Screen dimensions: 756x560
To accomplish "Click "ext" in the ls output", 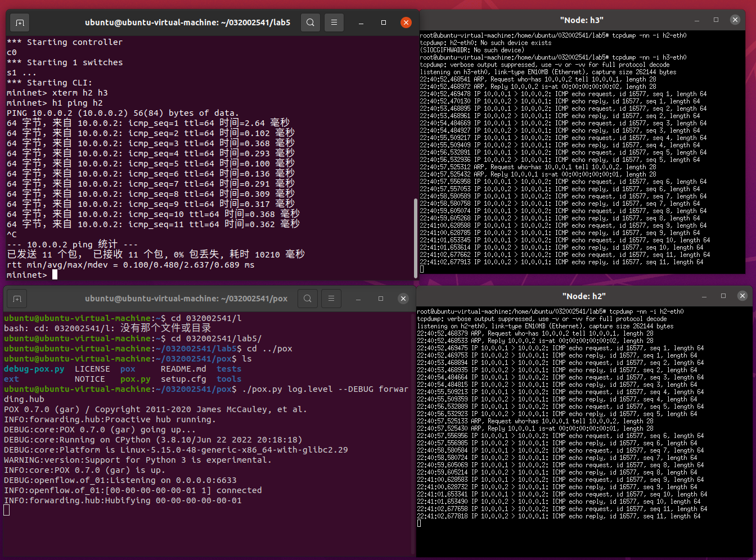I will click(11, 379).
